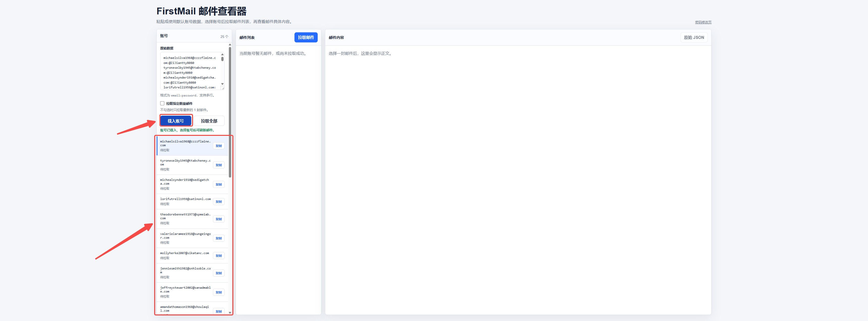Image resolution: width=868 pixels, height=321 pixels.
Task: Click the FirstMail 邮件查看器 title
Action: tap(202, 11)
